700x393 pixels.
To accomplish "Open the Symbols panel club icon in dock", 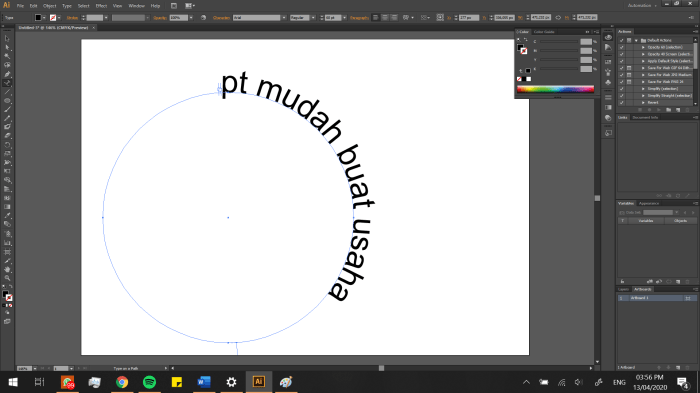I will 608,82.
